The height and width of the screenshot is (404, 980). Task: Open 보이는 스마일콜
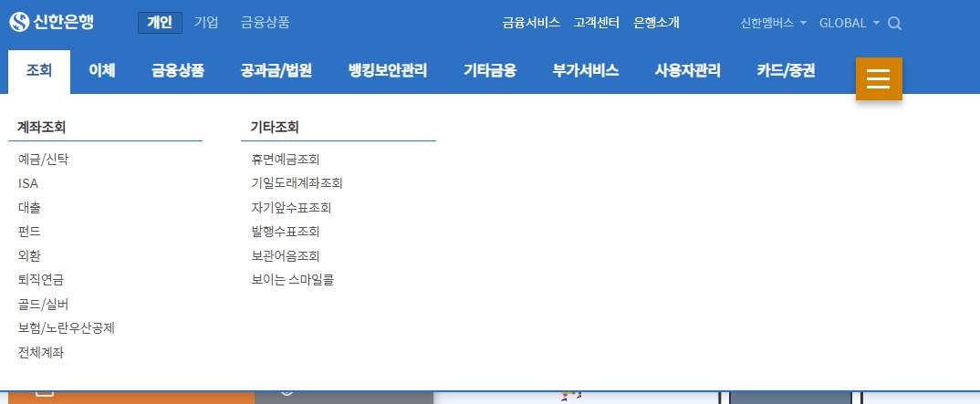coord(293,280)
